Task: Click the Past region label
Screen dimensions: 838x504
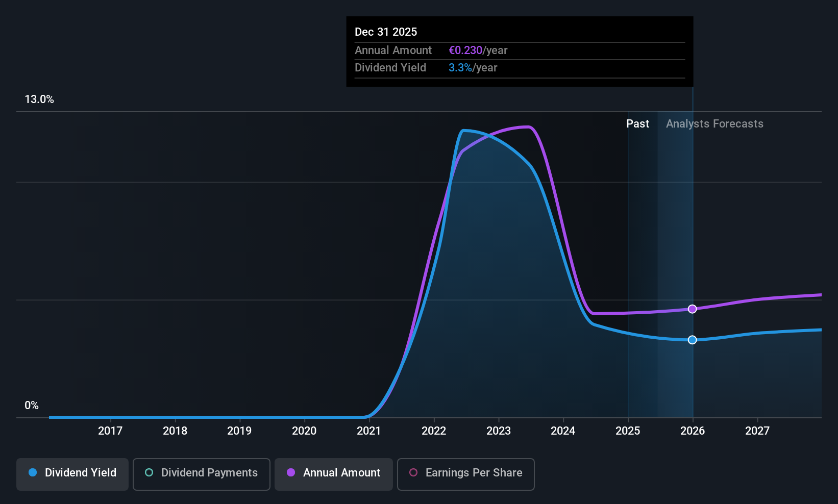Action: [637, 123]
